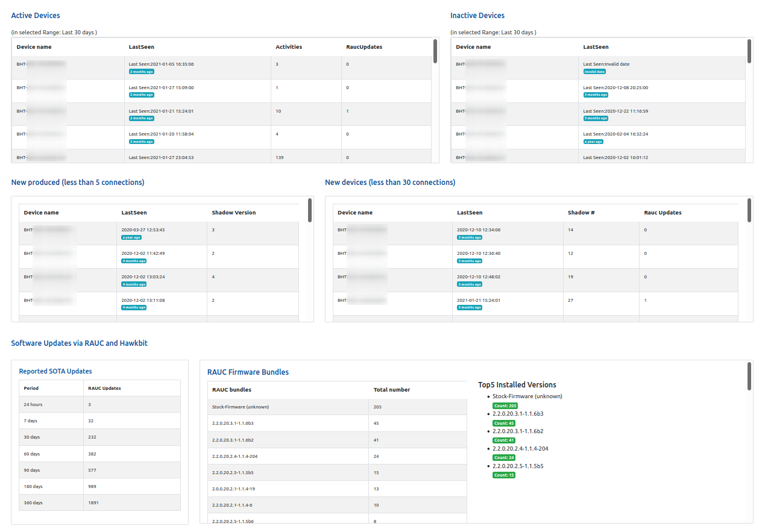Click the Inactive Devices table scrollbar

click(749, 51)
